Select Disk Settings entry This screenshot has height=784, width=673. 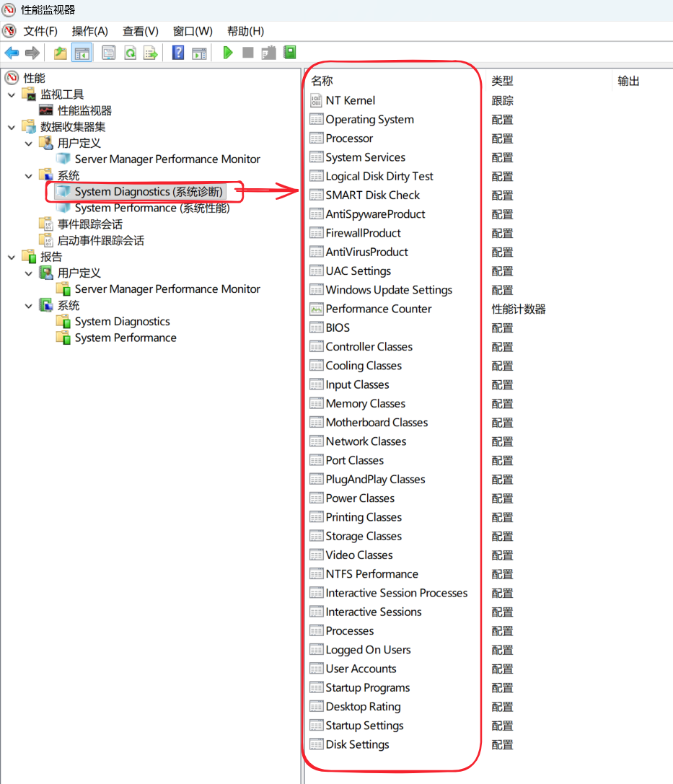click(357, 744)
